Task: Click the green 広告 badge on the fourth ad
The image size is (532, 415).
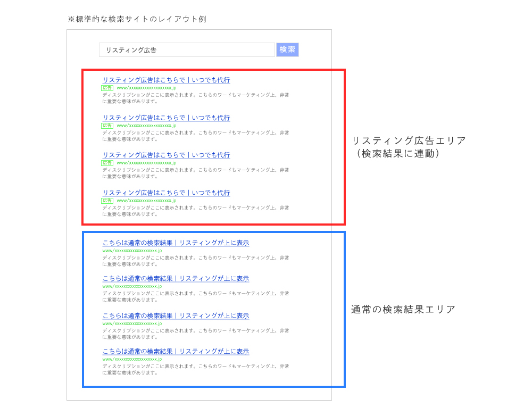Action: (107, 201)
